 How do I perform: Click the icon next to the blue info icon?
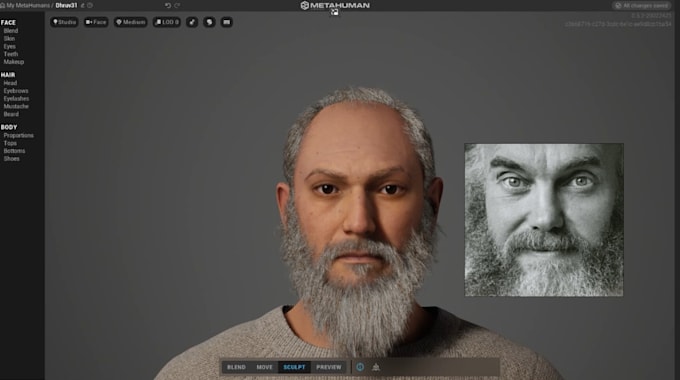point(376,367)
